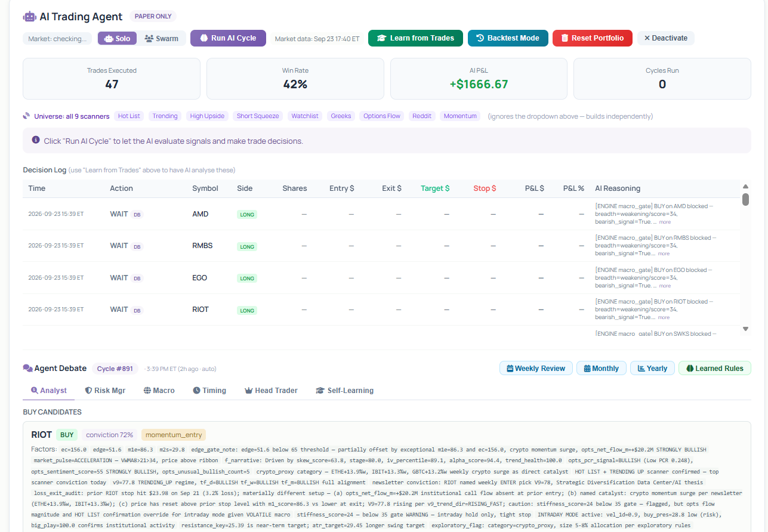Screen dimensions: 768x532
Task: Select the Momentum scanner chip
Action: [460, 116]
